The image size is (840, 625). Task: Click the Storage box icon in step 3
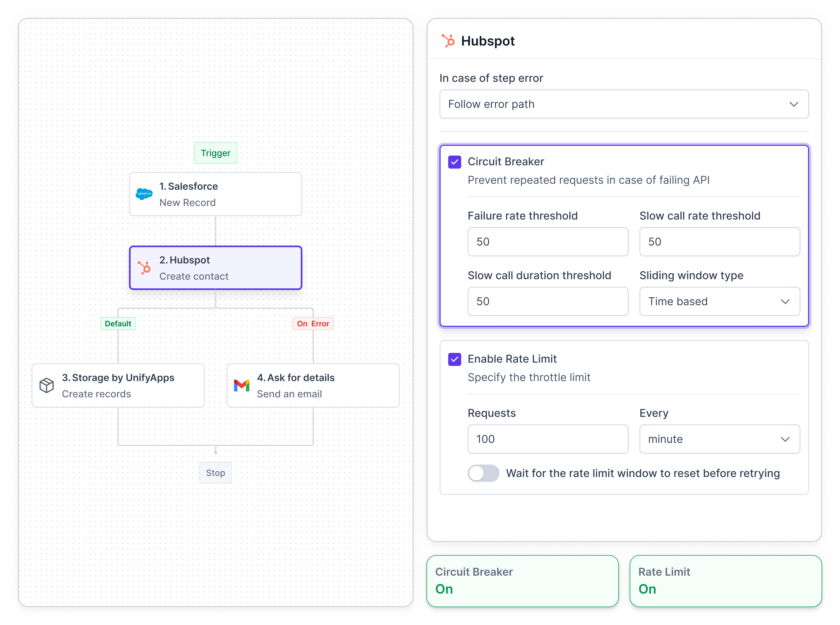47,385
